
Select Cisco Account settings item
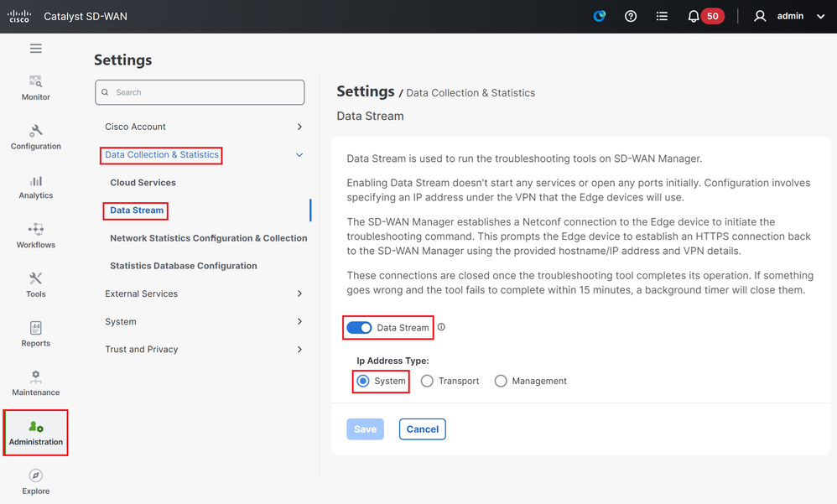(x=135, y=127)
